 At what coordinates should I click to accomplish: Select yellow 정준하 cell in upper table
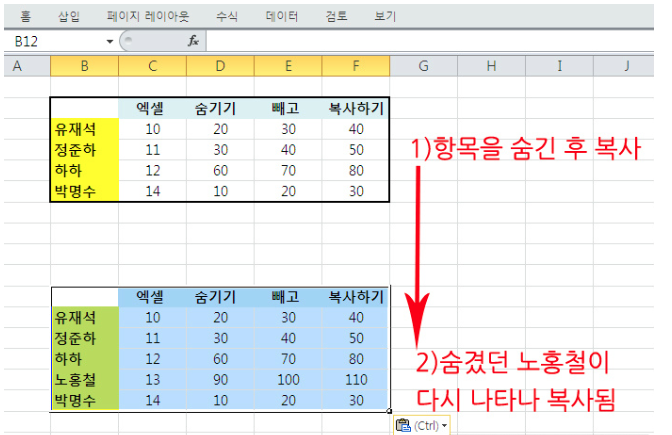84,150
